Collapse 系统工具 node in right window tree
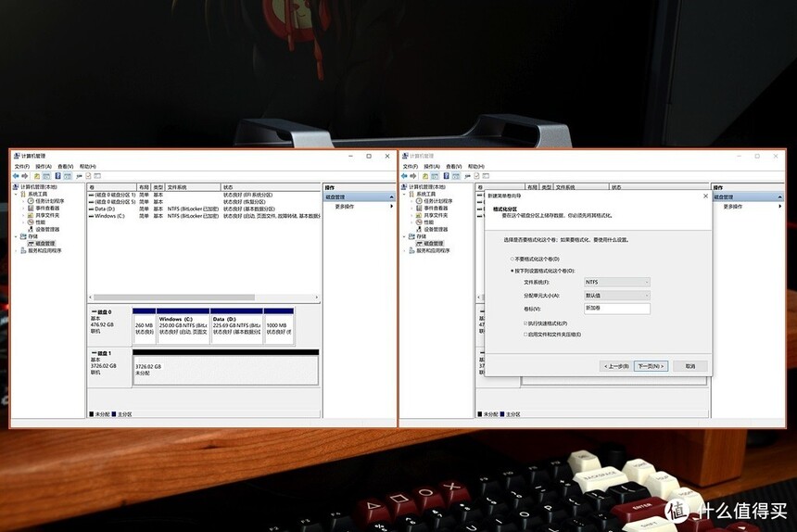 (404, 194)
